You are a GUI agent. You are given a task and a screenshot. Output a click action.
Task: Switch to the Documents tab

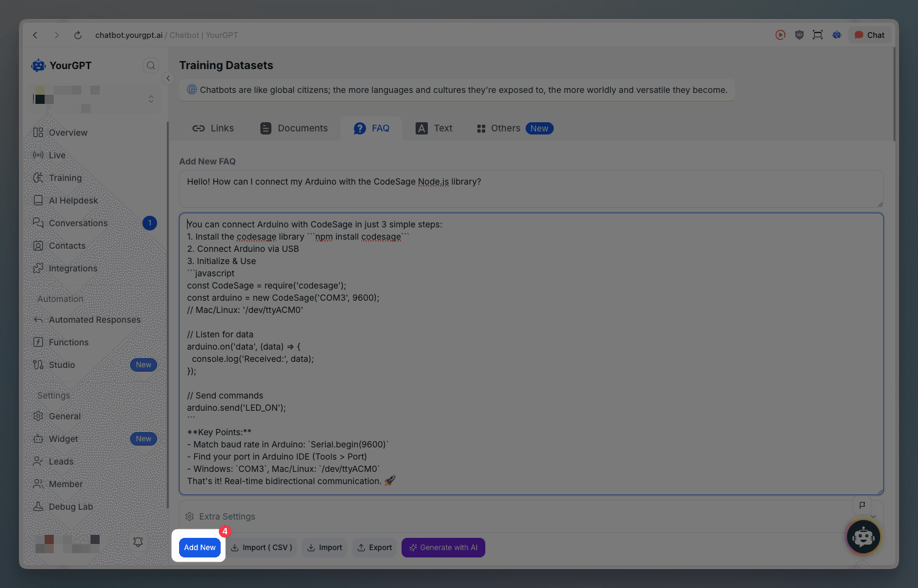[294, 128]
